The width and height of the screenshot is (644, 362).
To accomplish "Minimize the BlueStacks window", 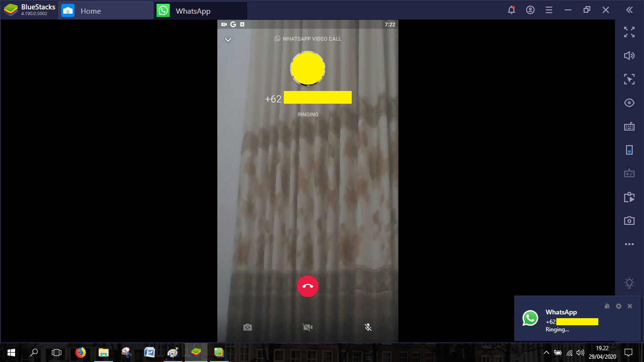I will pos(568,10).
